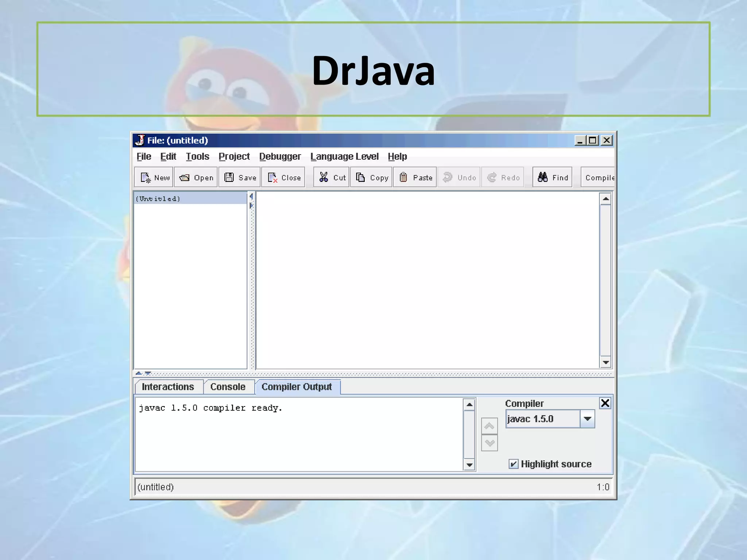Click compiler output scrollbar up arrow
This screenshot has height=560, width=747.
(469, 404)
